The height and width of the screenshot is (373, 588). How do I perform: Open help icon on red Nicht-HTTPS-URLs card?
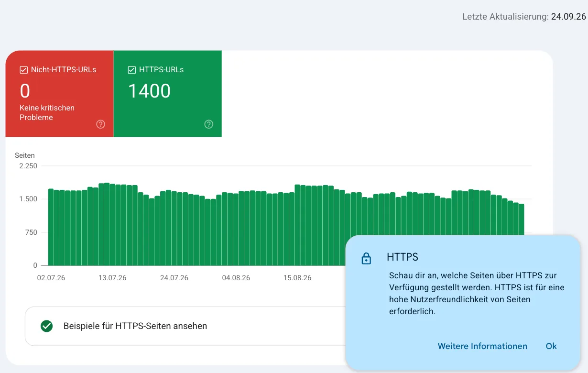click(100, 124)
